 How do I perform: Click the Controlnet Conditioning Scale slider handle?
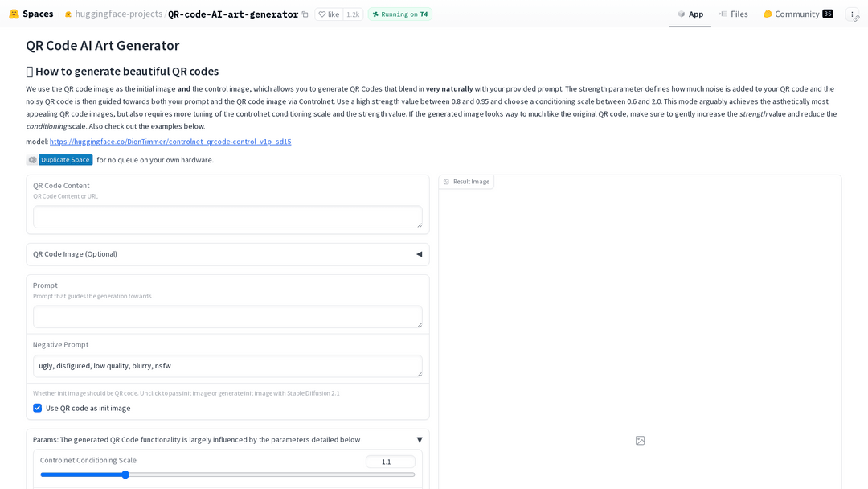(x=125, y=475)
